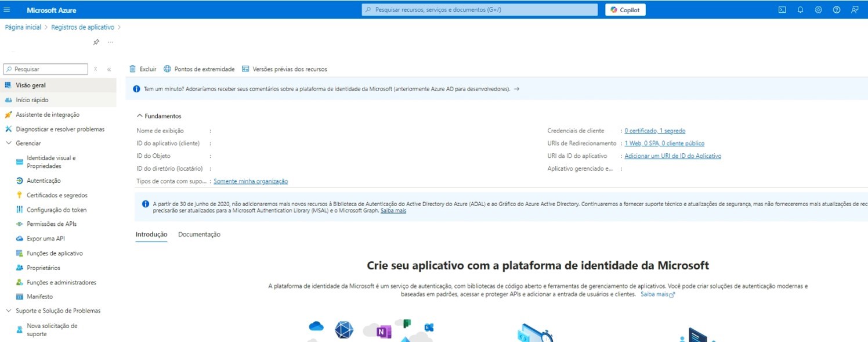Viewport: 868px width, 342px height.
Task: Click the Excluir button
Action: coord(143,69)
